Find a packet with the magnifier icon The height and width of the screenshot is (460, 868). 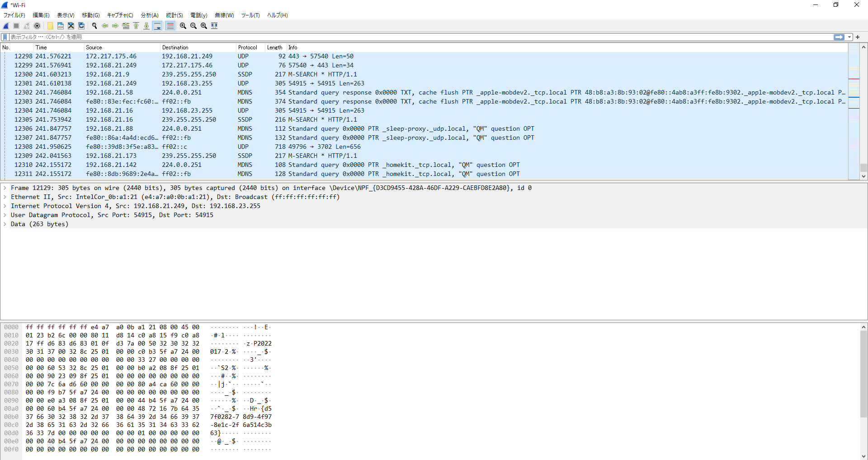click(94, 26)
